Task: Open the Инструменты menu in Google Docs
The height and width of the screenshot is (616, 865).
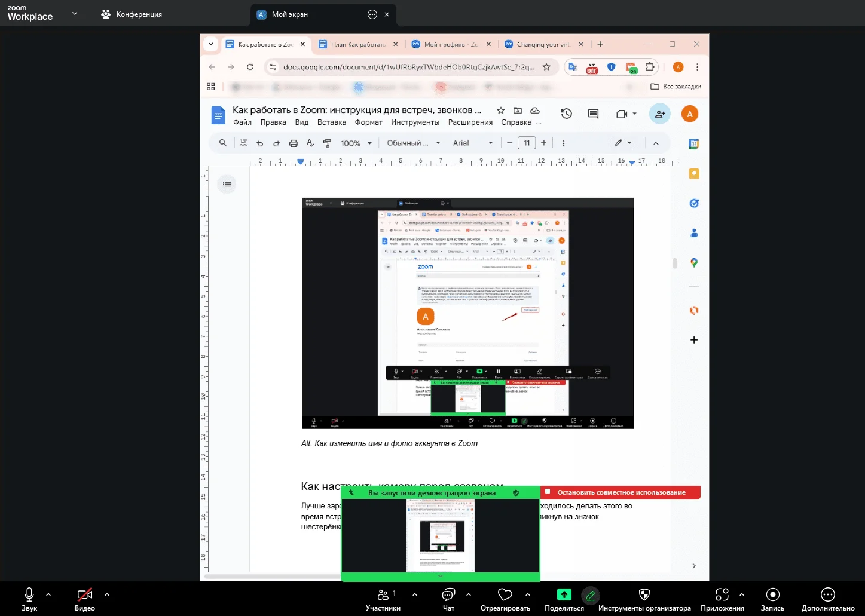Action: [415, 122]
